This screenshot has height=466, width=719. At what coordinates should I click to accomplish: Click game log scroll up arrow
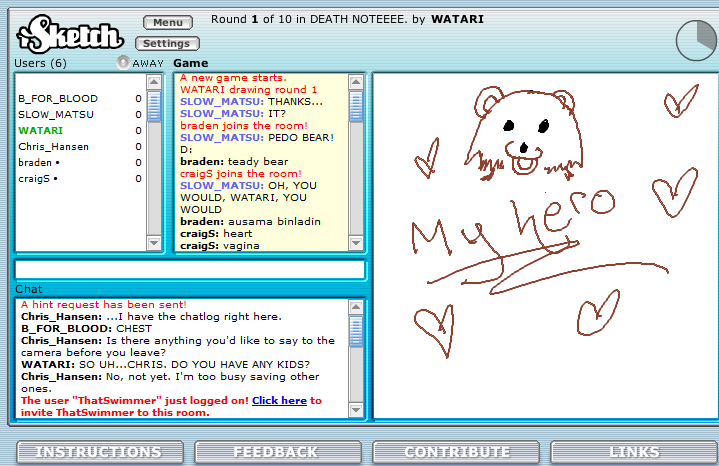coord(356,83)
